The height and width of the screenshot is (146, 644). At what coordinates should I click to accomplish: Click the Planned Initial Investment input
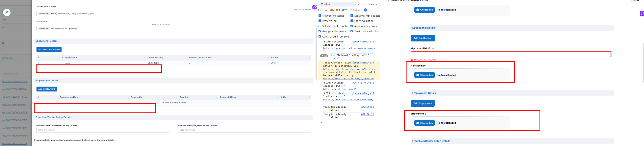click(x=103, y=130)
